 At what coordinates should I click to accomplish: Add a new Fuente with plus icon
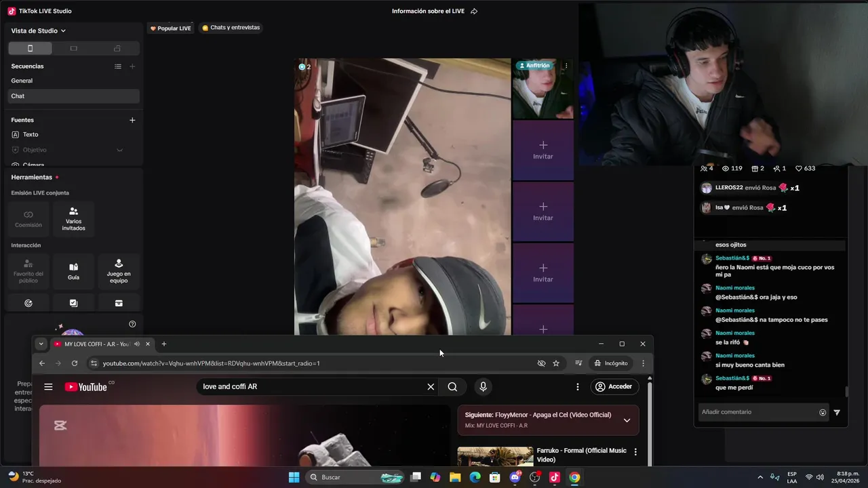pyautogui.click(x=132, y=120)
